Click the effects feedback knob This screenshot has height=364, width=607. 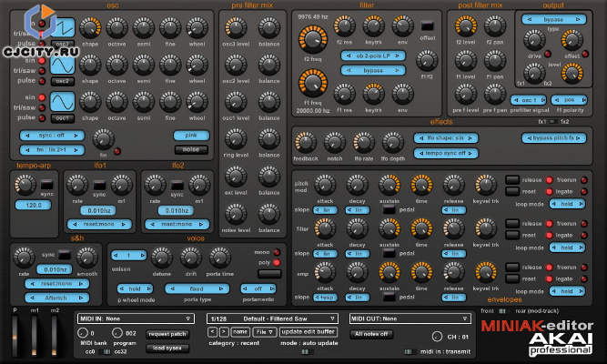point(306,142)
